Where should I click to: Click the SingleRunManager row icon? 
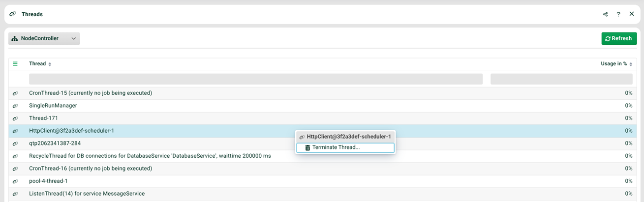click(x=15, y=106)
